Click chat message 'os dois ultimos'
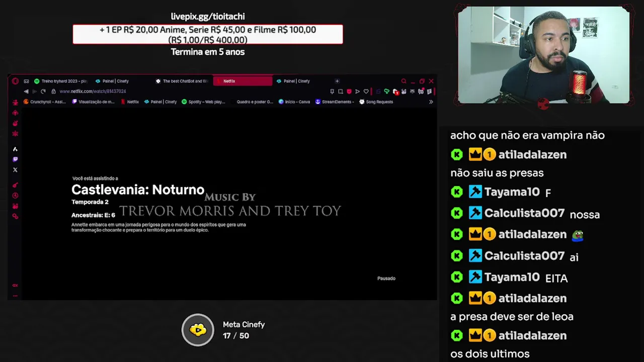The height and width of the screenshot is (362, 644). point(490,354)
